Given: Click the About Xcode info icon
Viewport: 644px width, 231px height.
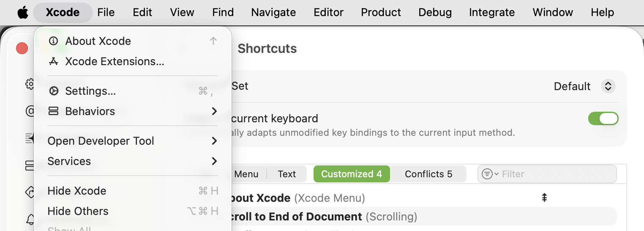Looking at the screenshot, I should point(54,41).
